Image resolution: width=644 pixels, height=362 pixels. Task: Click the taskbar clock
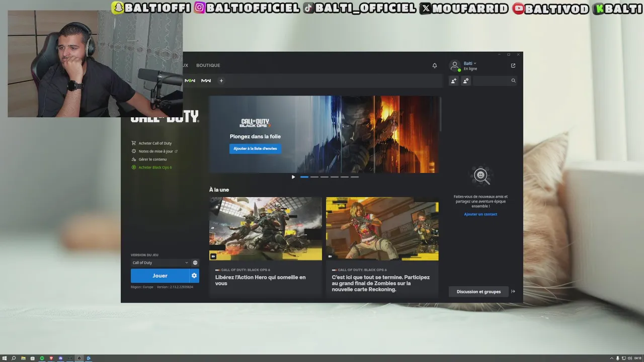[x=637, y=358]
